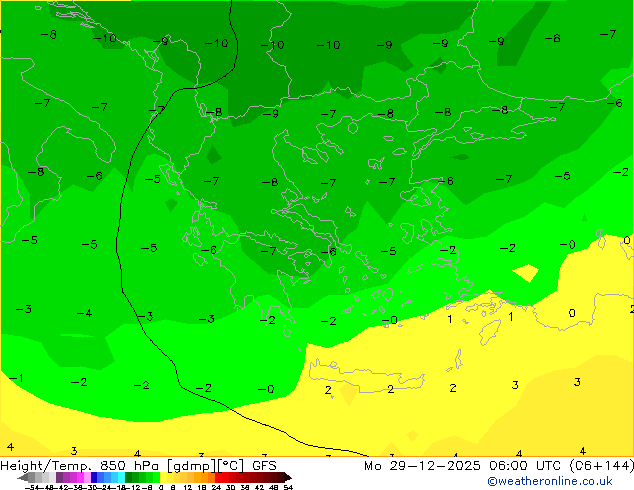The image size is (634, 490).
Task: Click the "GFS" model label
Action: pos(264,465)
